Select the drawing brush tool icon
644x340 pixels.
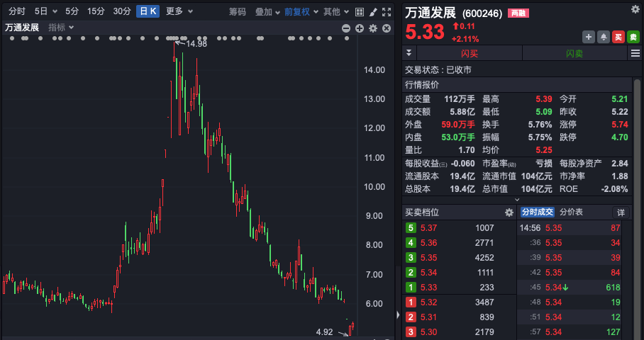(x=373, y=12)
